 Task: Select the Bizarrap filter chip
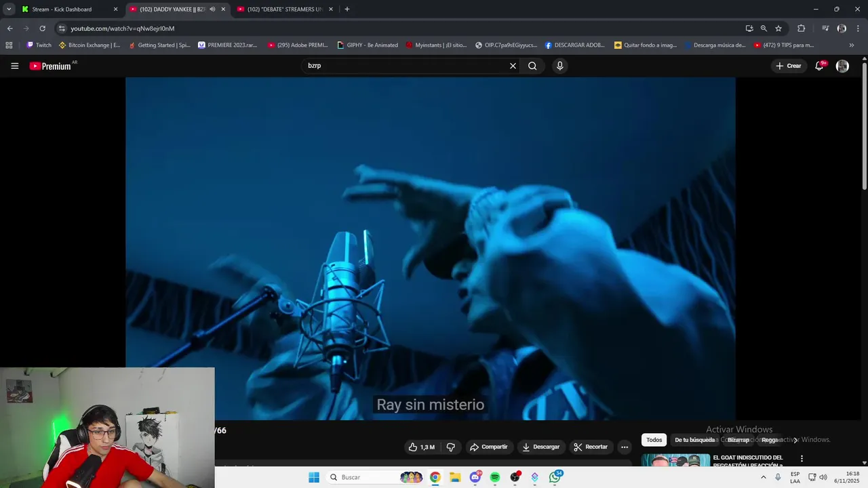click(738, 440)
